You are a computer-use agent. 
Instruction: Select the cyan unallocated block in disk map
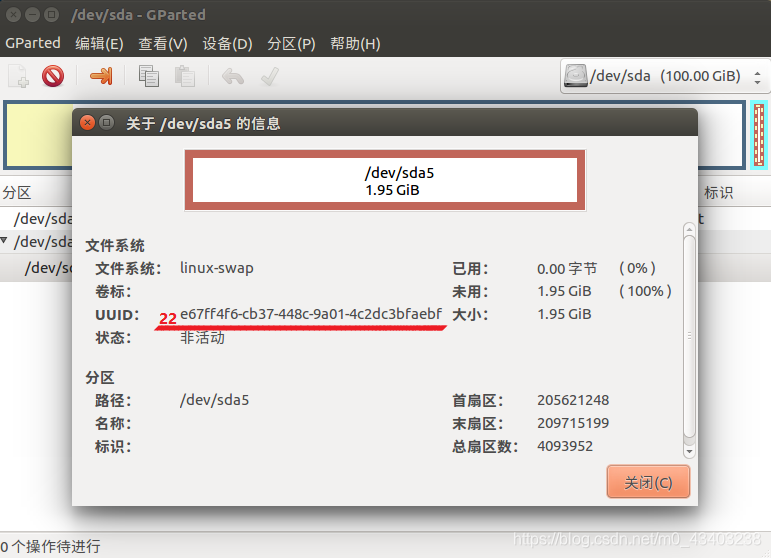[x=759, y=135]
